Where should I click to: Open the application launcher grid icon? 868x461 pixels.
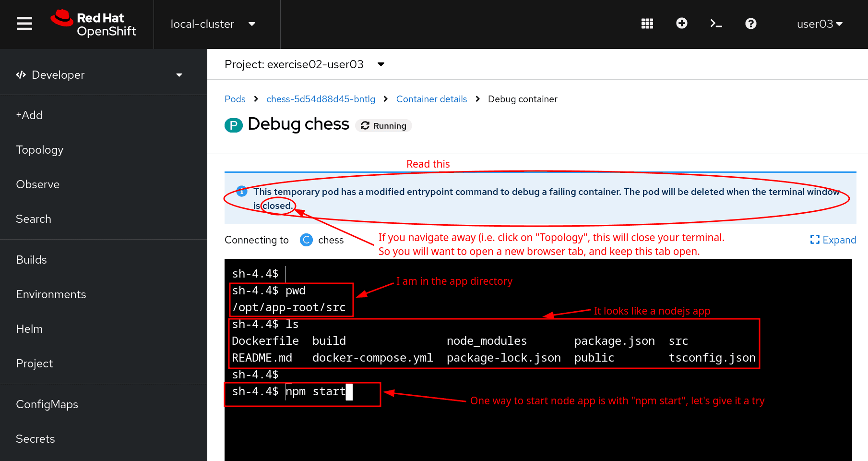point(647,24)
